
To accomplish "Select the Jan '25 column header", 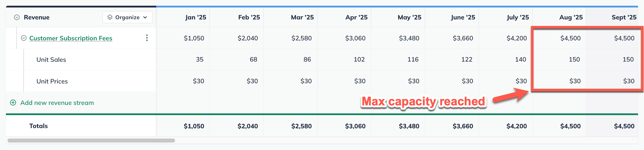I will [196, 17].
